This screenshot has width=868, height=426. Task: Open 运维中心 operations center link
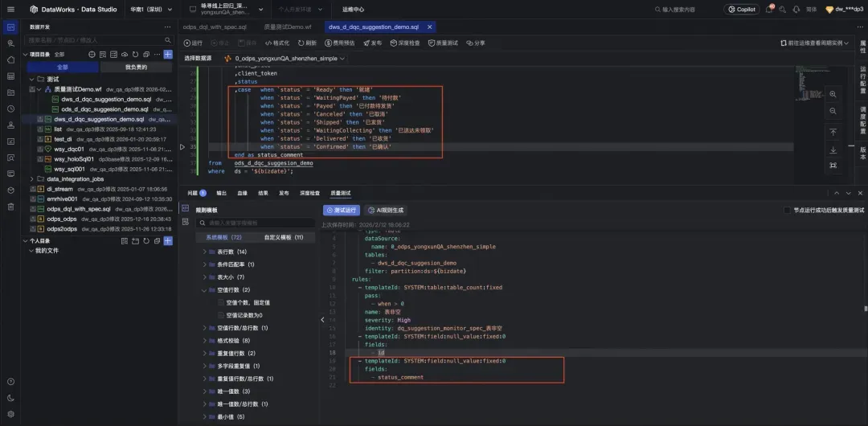click(353, 10)
